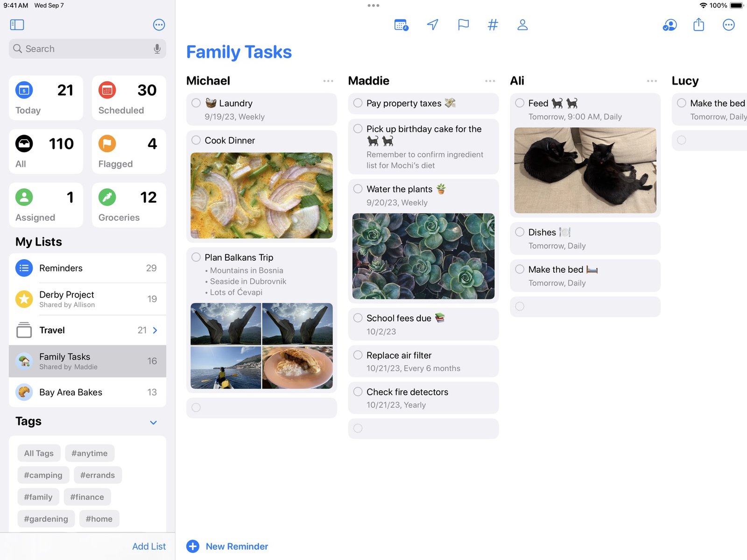Check off Replace air filter

[358, 355]
